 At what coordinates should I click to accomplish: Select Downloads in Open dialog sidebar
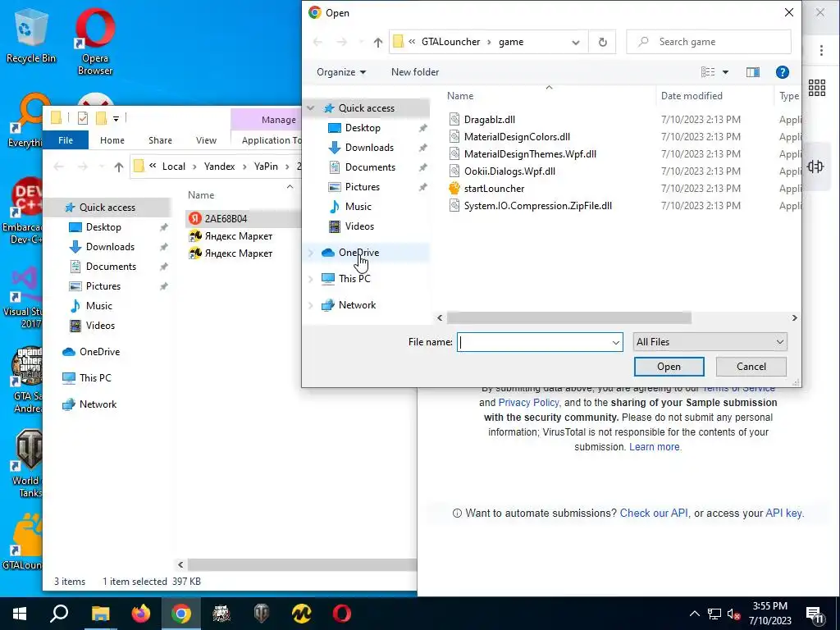click(x=369, y=148)
